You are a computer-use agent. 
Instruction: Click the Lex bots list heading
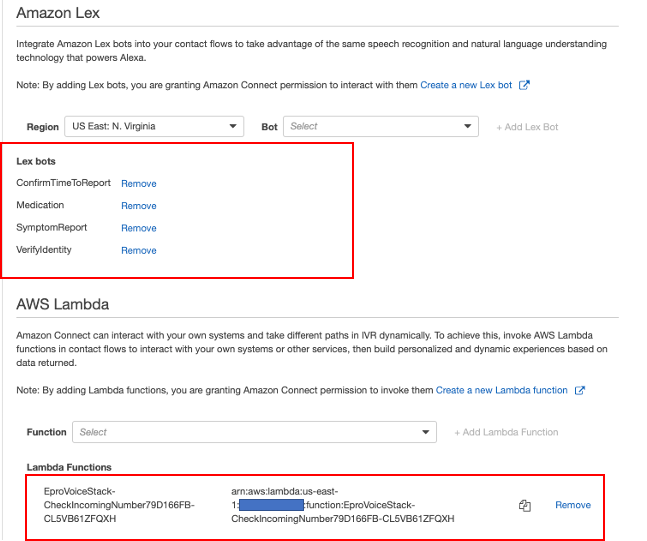pyautogui.click(x=36, y=161)
